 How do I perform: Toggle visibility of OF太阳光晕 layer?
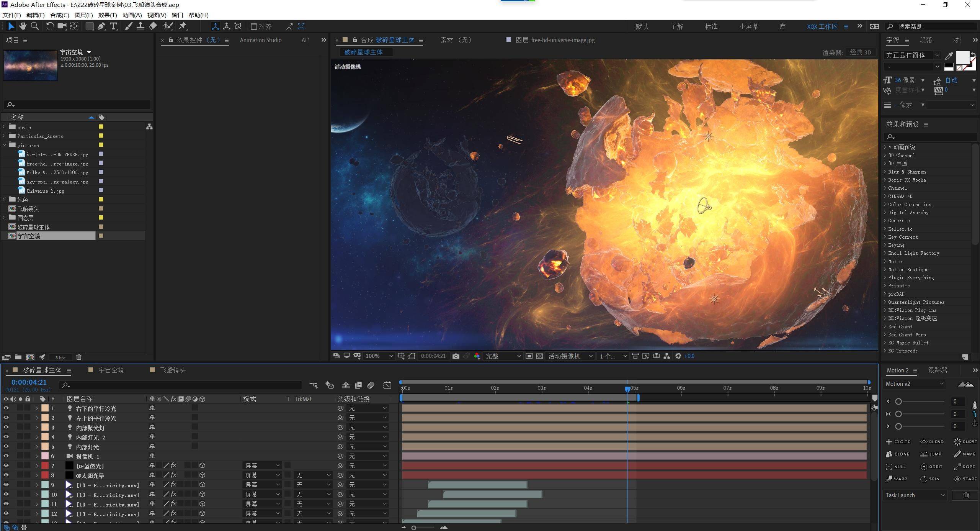6,475
